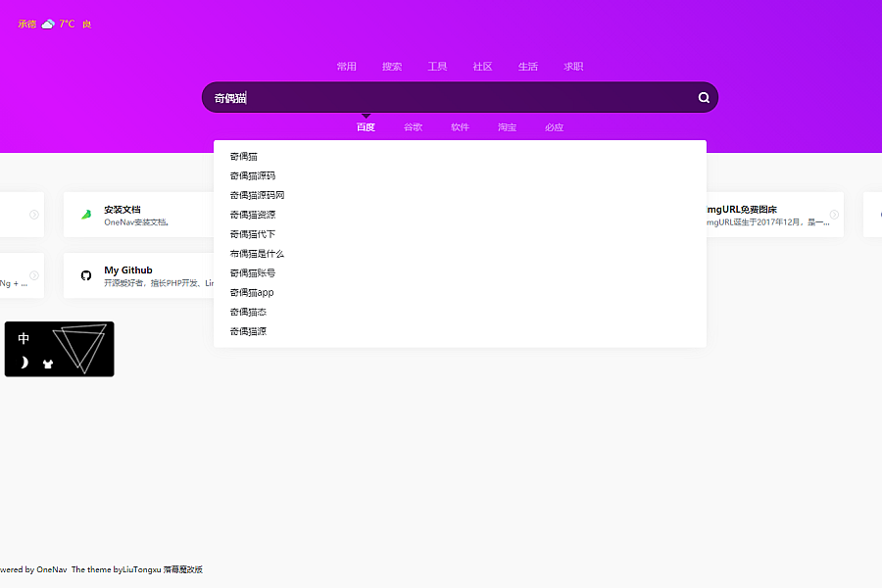The width and height of the screenshot is (882, 588).
Task: Select 百度 as the search engine
Action: 366,127
